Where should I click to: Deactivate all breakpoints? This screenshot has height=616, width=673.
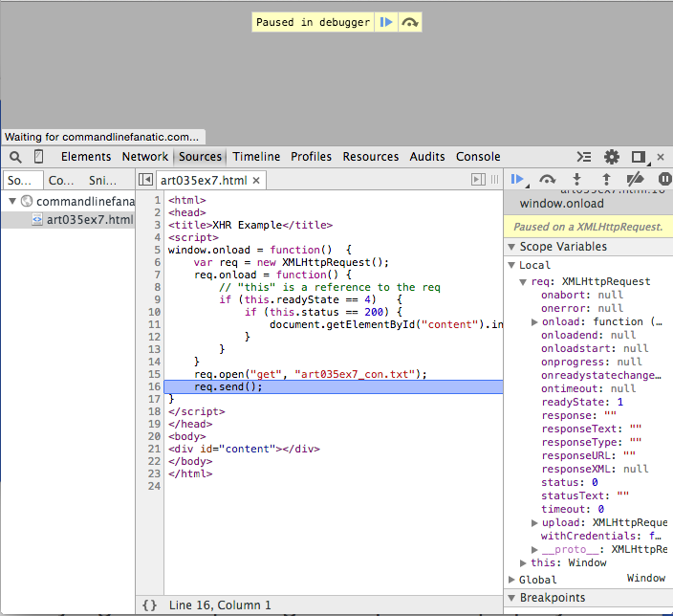coord(635,179)
